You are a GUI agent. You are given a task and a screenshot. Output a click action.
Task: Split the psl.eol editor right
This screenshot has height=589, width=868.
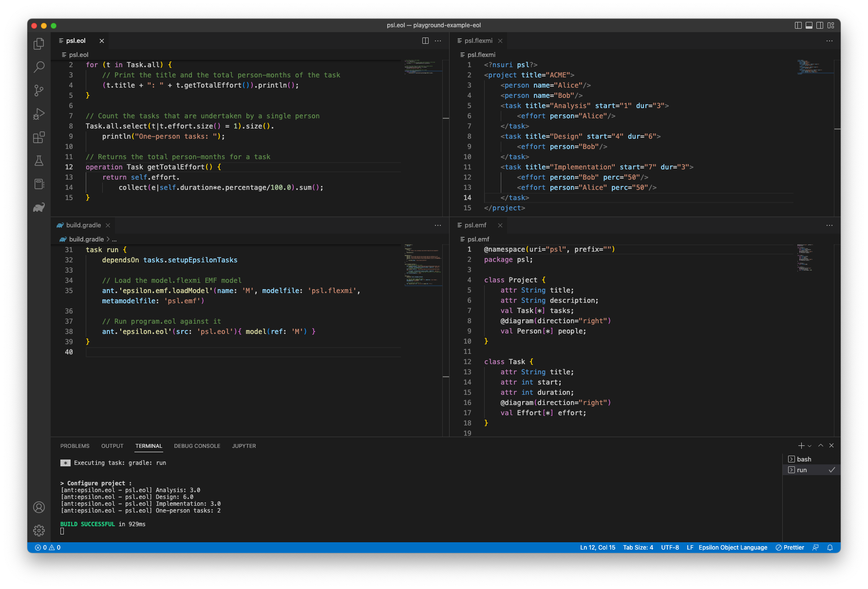coord(425,41)
